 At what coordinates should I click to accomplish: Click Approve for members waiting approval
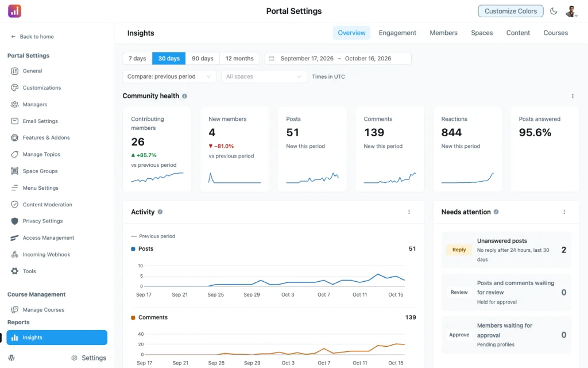click(459, 335)
